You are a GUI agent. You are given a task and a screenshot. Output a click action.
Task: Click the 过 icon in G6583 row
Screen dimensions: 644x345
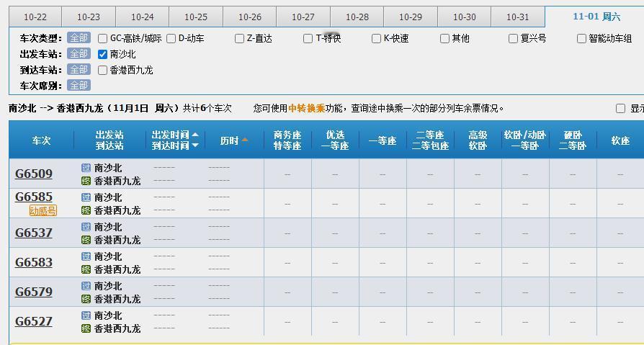pyautogui.click(x=86, y=256)
